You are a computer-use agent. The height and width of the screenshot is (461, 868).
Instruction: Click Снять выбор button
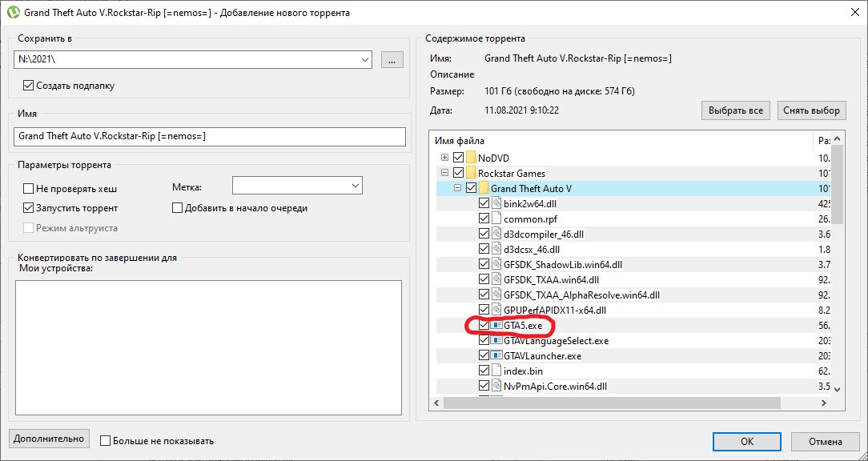pyautogui.click(x=811, y=110)
